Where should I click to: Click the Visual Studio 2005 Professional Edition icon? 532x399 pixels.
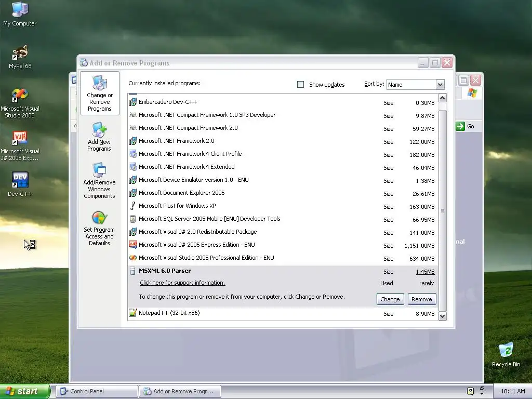(132, 258)
